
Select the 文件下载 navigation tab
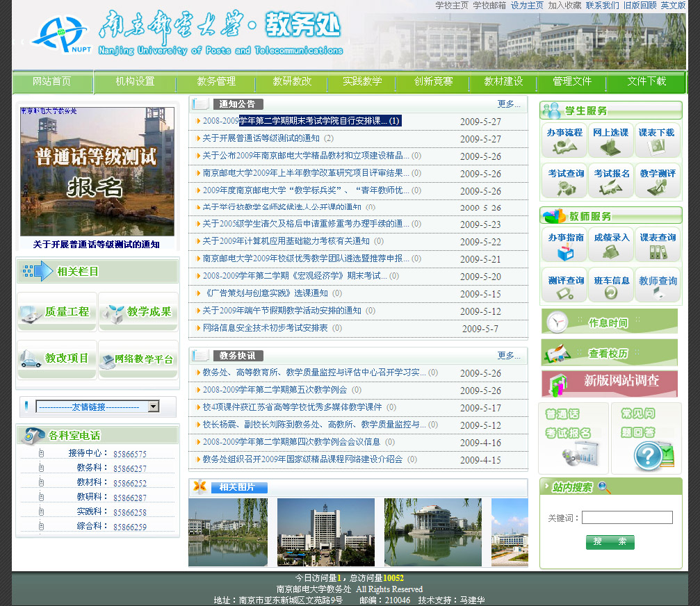click(646, 82)
